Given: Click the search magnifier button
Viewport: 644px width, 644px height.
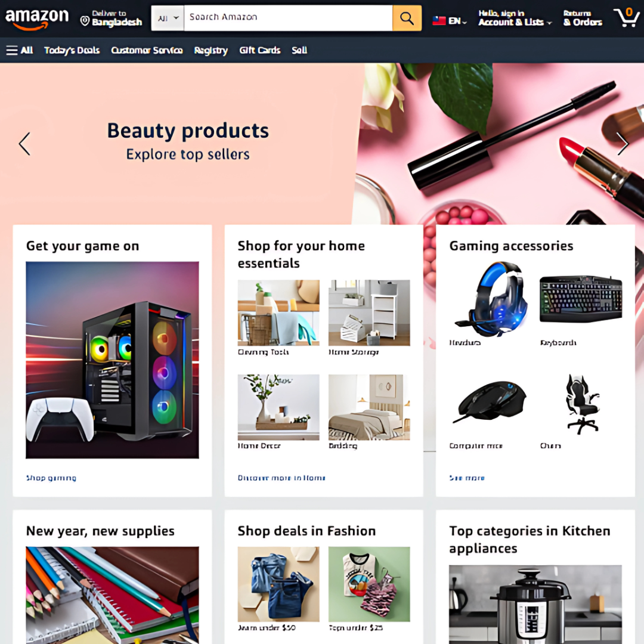Looking at the screenshot, I should coord(407,18).
